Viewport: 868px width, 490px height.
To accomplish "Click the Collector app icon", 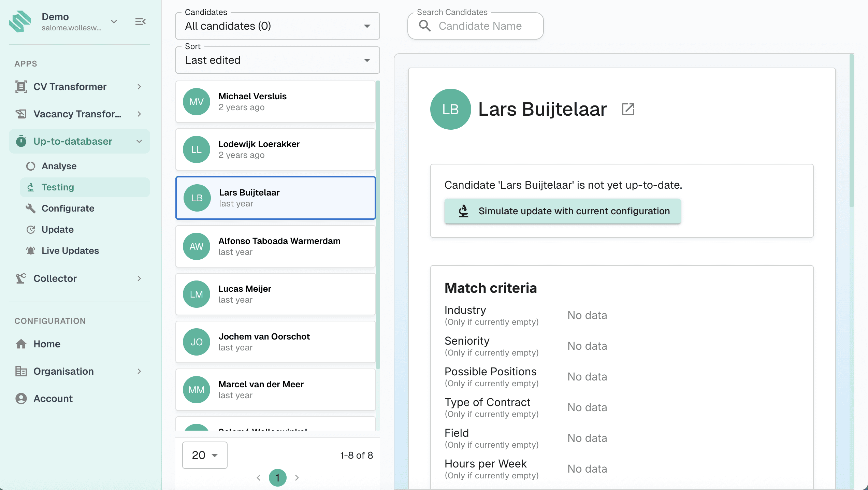I will [21, 278].
